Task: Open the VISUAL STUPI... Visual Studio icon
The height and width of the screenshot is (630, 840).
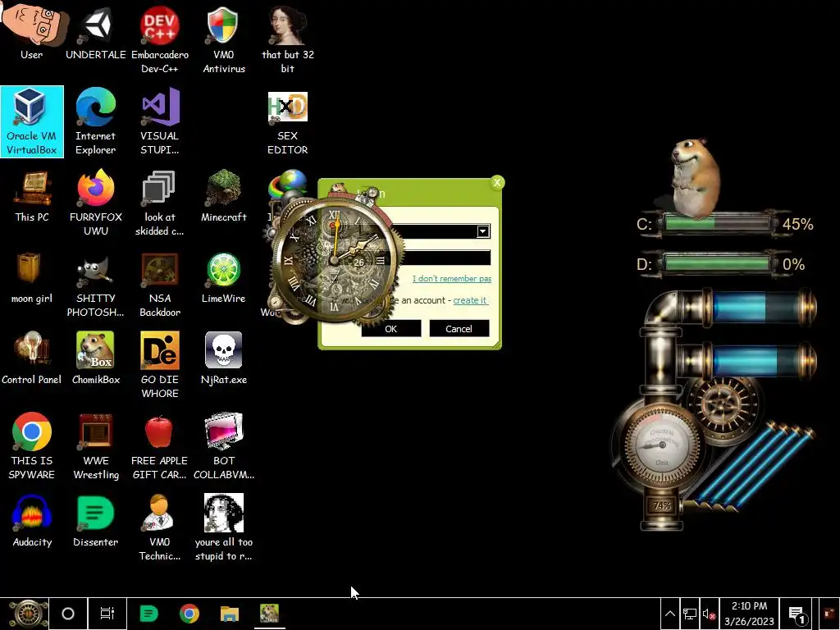Action: pyautogui.click(x=160, y=121)
